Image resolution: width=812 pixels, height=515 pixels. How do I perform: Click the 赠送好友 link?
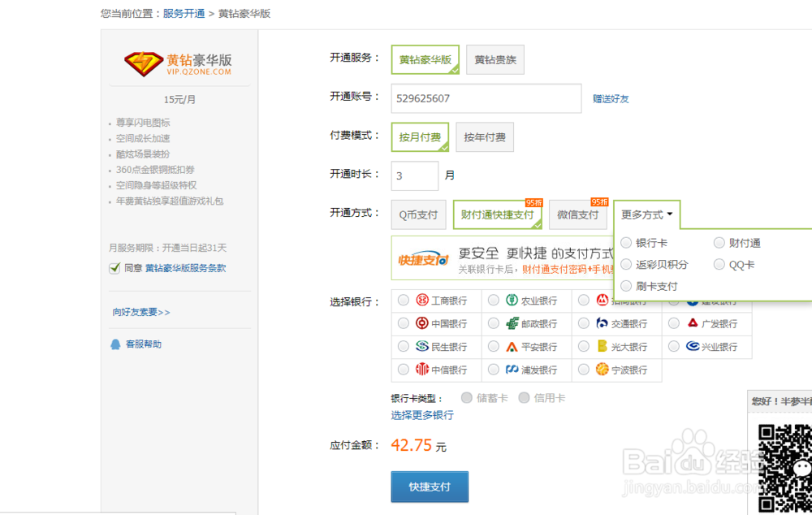click(x=611, y=98)
